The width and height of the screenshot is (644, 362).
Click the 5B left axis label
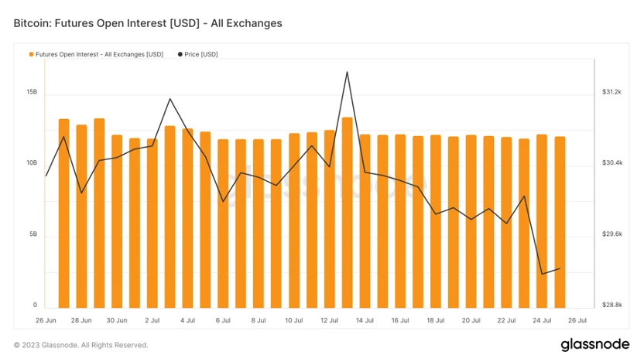[x=32, y=234]
